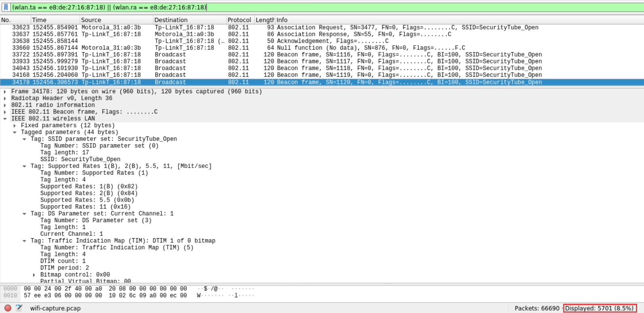
Task: Select Tag Number: SSID parameter set (0)
Action: click(x=99, y=146)
